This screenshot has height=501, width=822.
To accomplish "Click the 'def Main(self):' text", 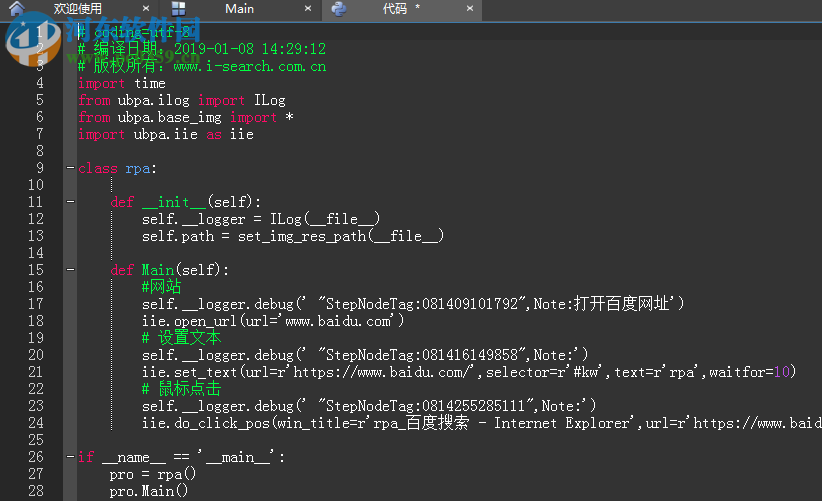I will coord(169,270).
